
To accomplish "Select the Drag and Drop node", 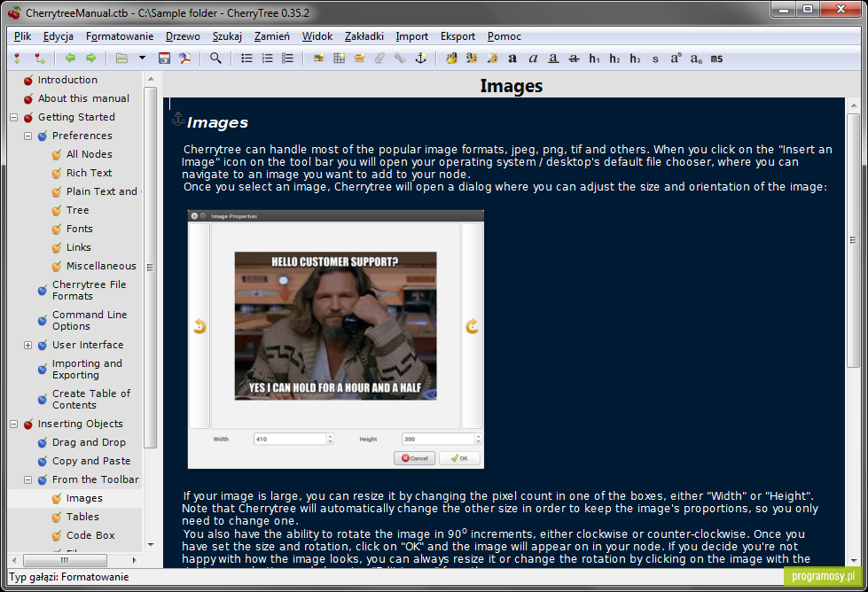I will [x=89, y=442].
